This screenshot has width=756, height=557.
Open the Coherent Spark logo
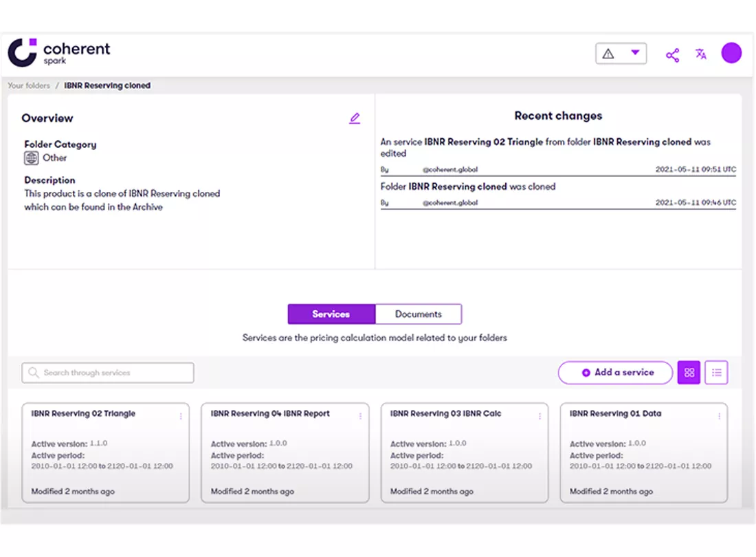(58, 52)
